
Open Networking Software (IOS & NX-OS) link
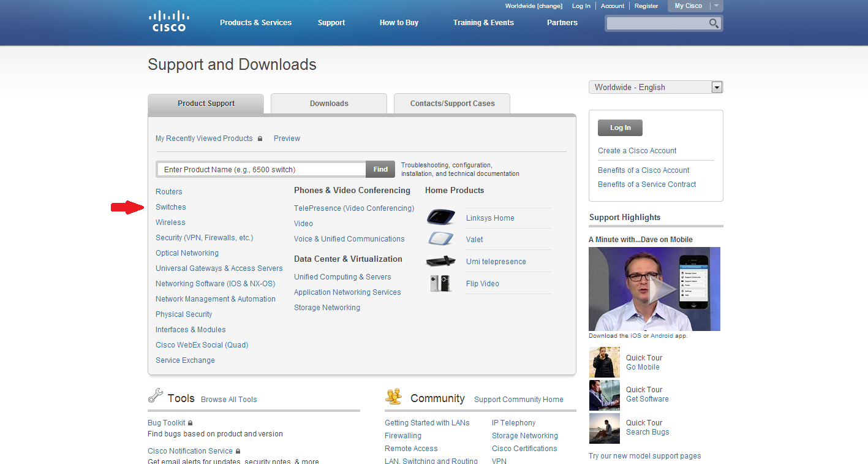pos(216,284)
